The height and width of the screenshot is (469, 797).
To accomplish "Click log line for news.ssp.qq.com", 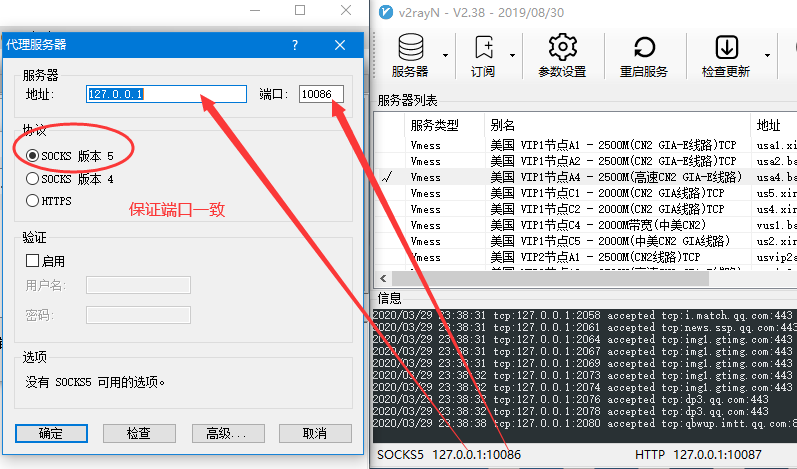I will click(x=585, y=327).
